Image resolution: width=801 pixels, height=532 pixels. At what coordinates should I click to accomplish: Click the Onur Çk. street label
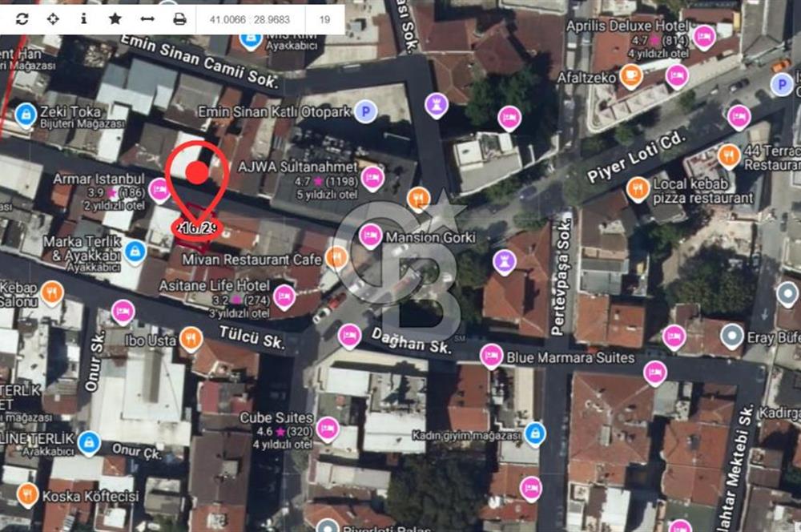coord(137,452)
